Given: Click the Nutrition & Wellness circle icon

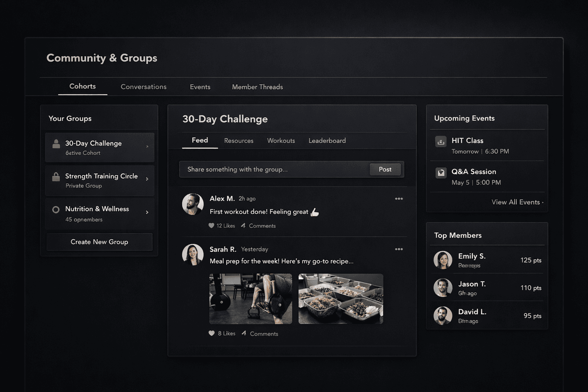Looking at the screenshot, I should (x=56, y=209).
